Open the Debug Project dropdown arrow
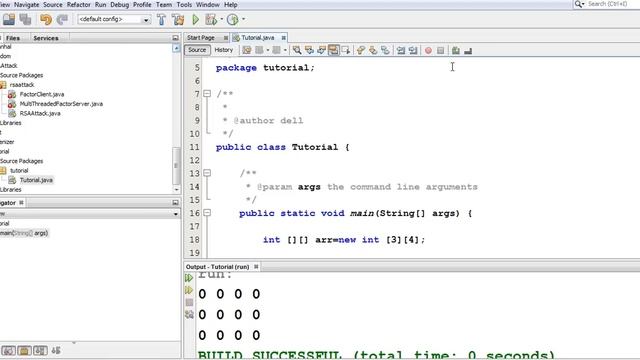This screenshot has height=360, width=640. pos(222,19)
